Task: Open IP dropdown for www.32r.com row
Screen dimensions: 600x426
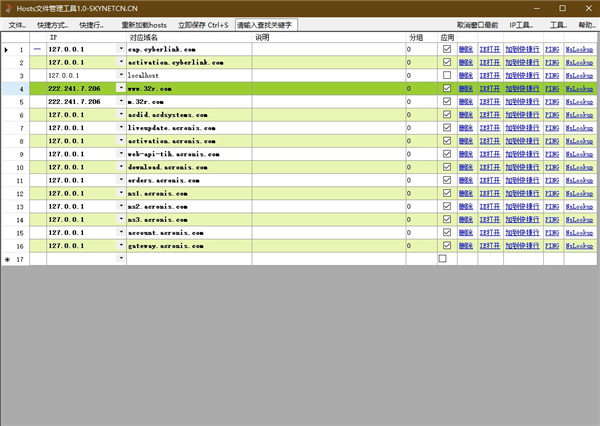Action: pos(122,88)
